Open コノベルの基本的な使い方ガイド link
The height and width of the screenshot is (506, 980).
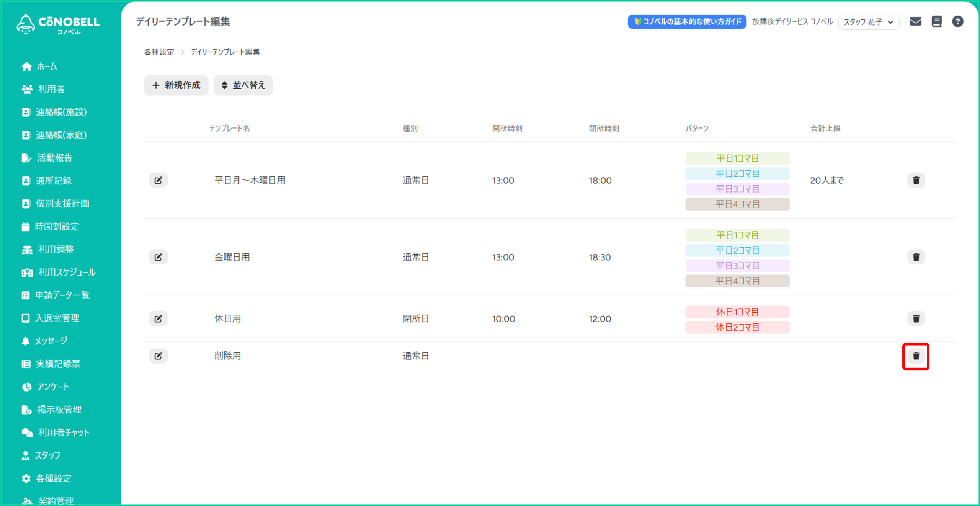[x=687, y=21]
